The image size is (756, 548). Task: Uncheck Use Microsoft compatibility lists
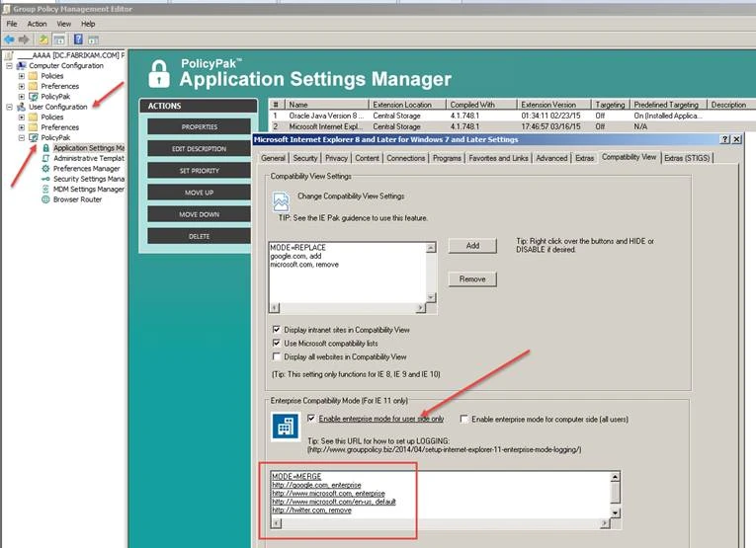tap(277, 343)
